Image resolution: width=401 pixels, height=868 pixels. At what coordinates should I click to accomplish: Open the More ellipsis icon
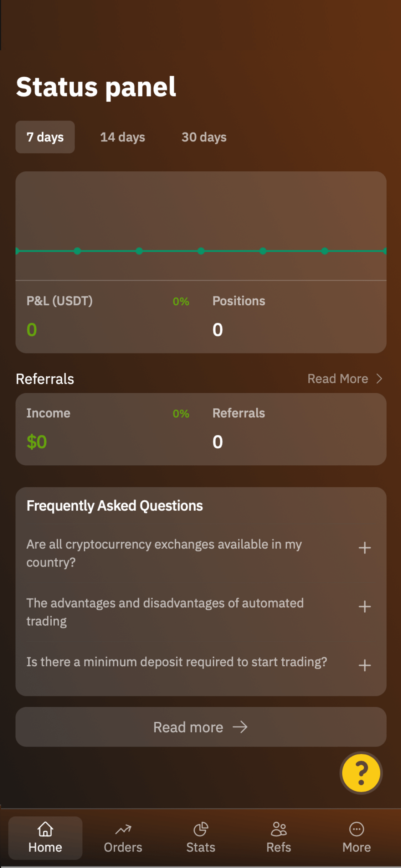pos(356,829)
